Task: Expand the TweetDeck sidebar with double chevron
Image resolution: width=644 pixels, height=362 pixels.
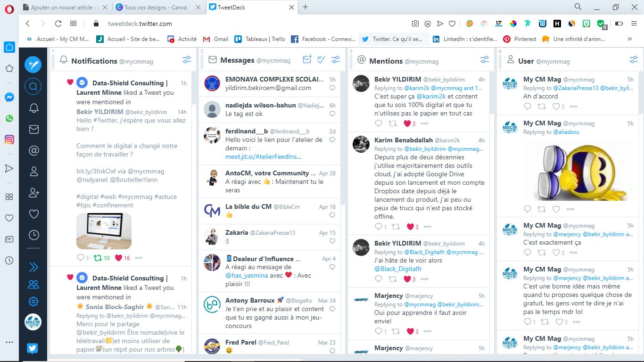Action: coord(33,267)
